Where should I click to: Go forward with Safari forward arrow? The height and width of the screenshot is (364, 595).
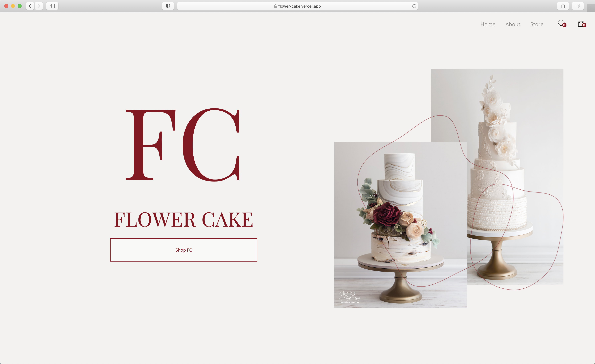coord(39,6)
